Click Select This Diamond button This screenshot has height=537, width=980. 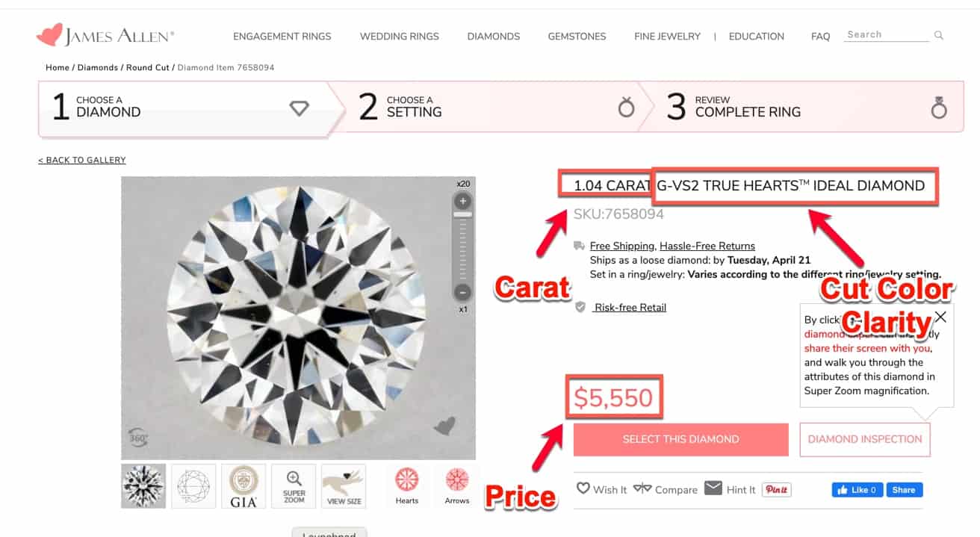(x=680, y=439)
